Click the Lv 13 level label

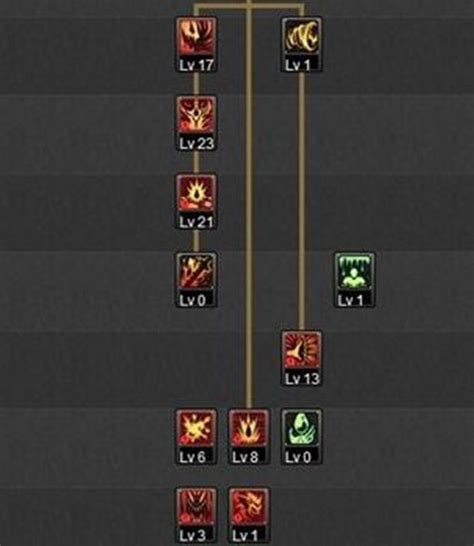pos(302,379)
